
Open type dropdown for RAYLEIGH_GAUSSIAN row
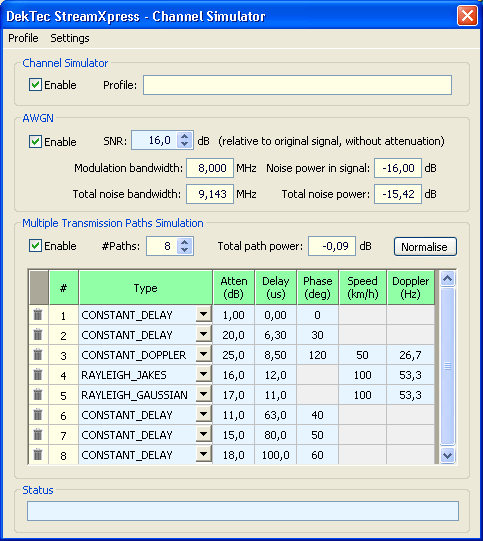[x=204, y=394]
